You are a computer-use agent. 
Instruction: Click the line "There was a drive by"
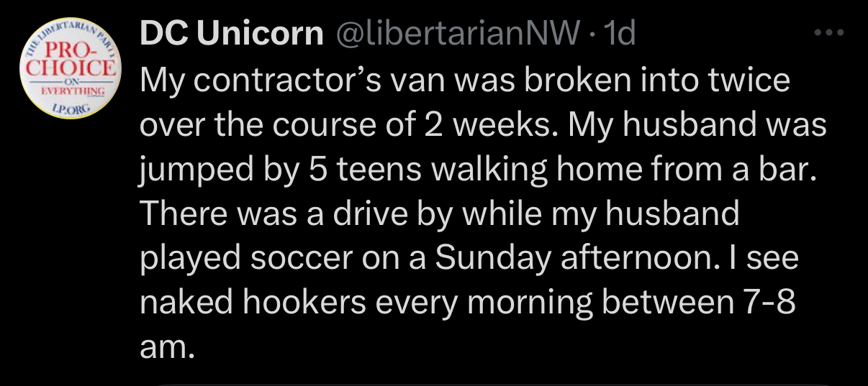tap(439, 213)
